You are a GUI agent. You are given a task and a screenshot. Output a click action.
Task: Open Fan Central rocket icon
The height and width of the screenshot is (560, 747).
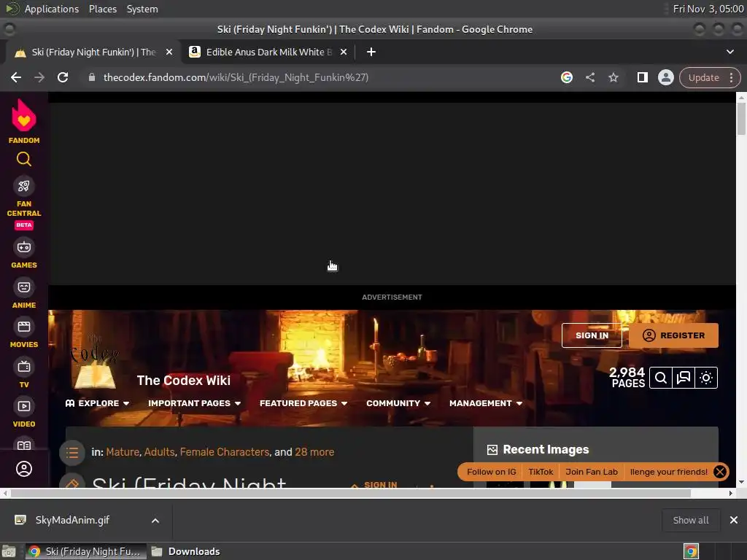click(x=24, y=186)
